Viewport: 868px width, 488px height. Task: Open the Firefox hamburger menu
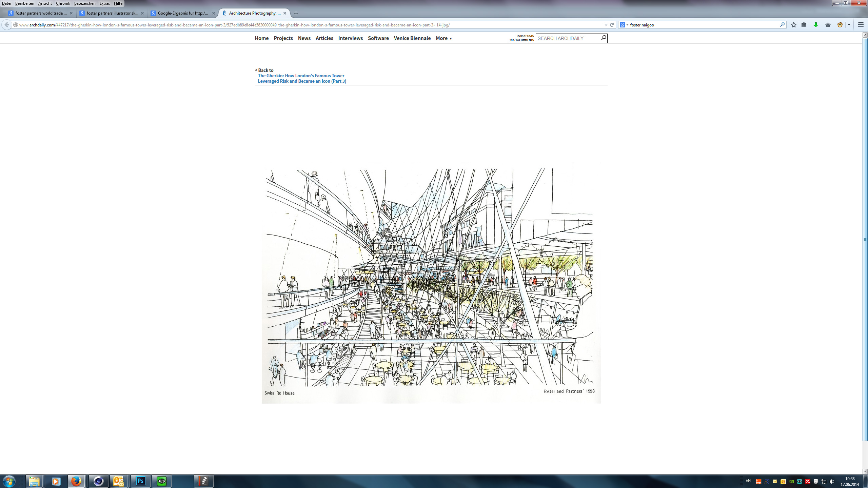point(861,25)
